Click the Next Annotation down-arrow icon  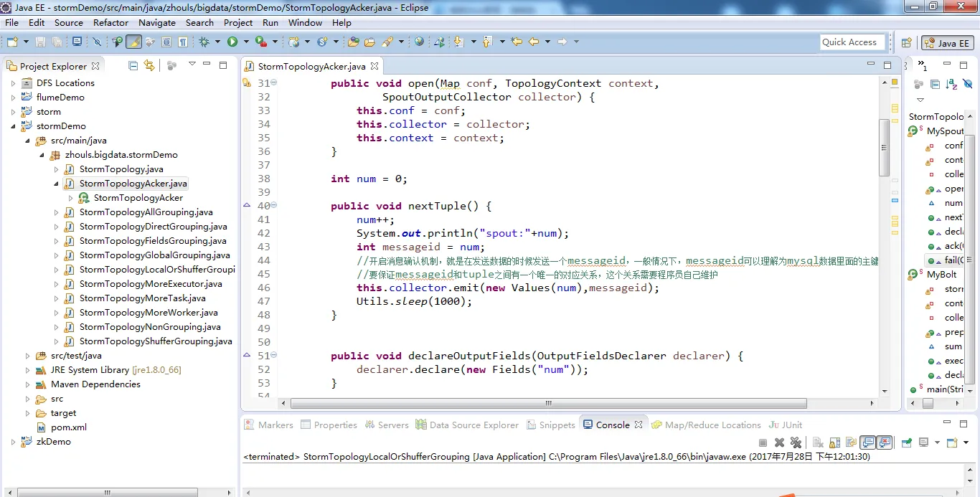point(458,42)
